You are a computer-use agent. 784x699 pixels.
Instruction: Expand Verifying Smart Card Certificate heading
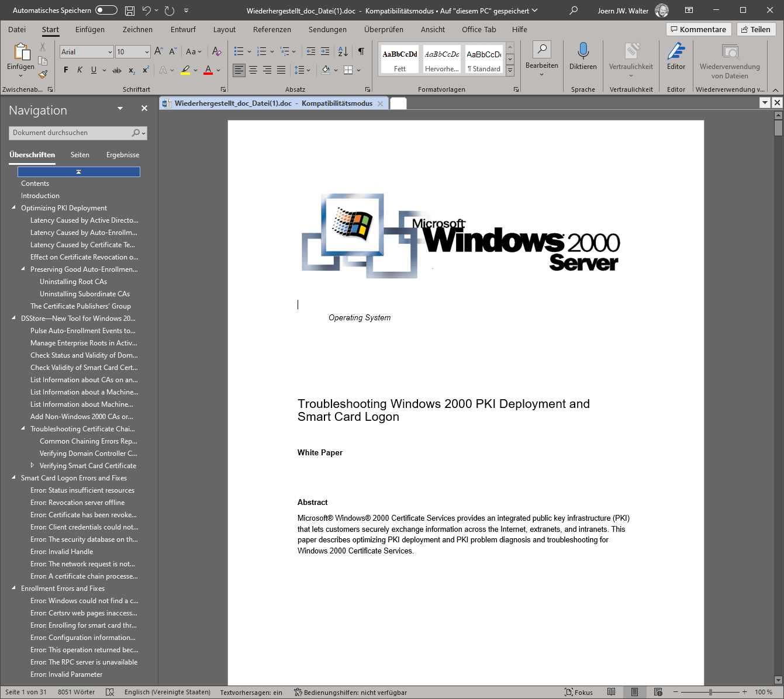click(x=33, y=465)
